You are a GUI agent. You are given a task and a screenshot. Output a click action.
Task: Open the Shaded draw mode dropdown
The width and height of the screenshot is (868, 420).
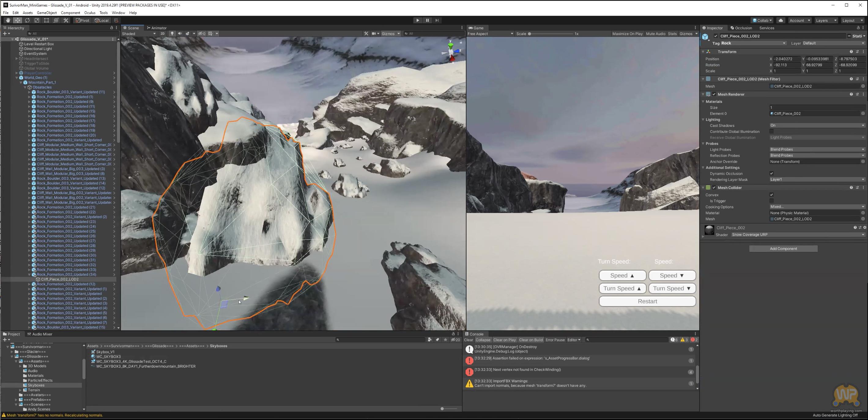tap(139, 33)
